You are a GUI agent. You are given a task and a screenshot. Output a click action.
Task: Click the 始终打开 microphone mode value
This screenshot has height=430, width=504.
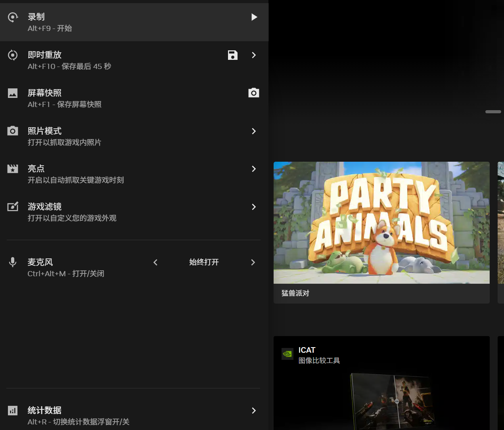[204, 262]
